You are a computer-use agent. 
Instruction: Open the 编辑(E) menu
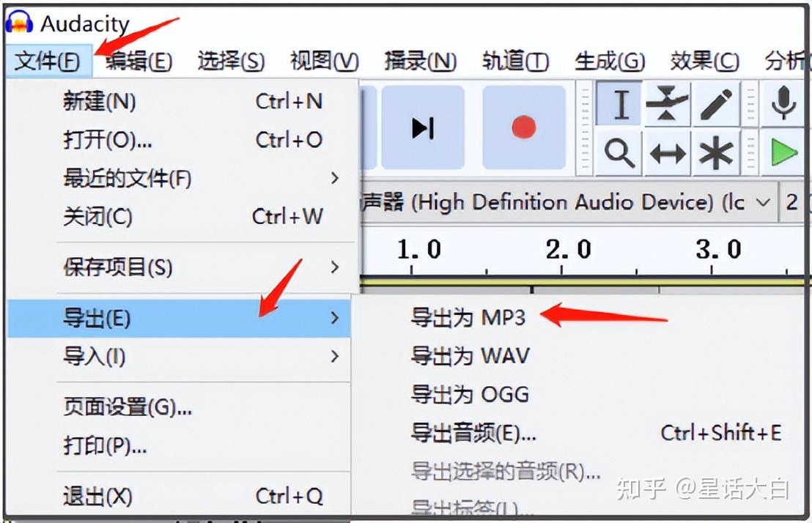139,61
